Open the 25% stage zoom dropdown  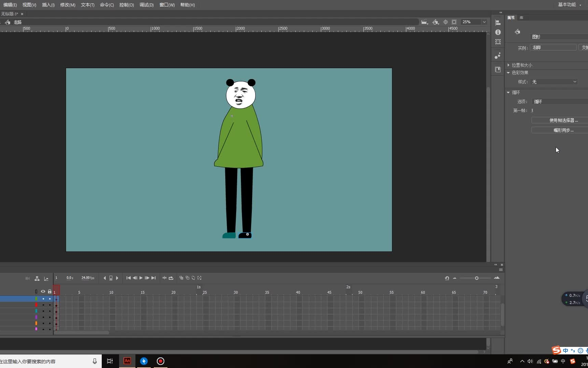[484, 22]
